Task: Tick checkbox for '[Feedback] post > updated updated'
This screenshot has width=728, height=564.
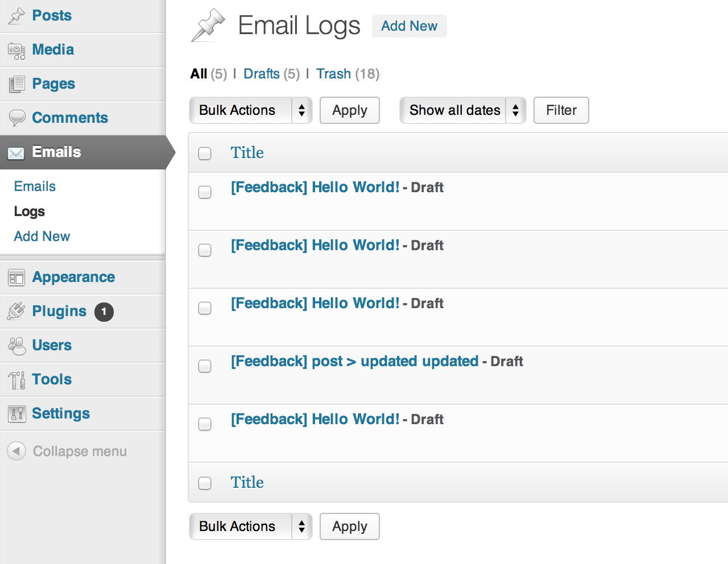Action: (205, 366)
